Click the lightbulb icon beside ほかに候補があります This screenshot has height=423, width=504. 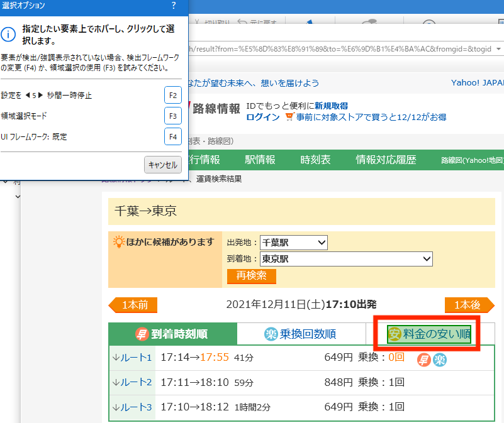pyautogui.click(x=119, y=241)
